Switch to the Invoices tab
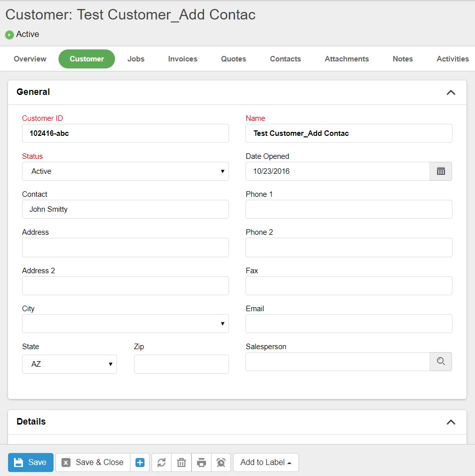The height and width of the screenshot is (476, 475). 182,59
